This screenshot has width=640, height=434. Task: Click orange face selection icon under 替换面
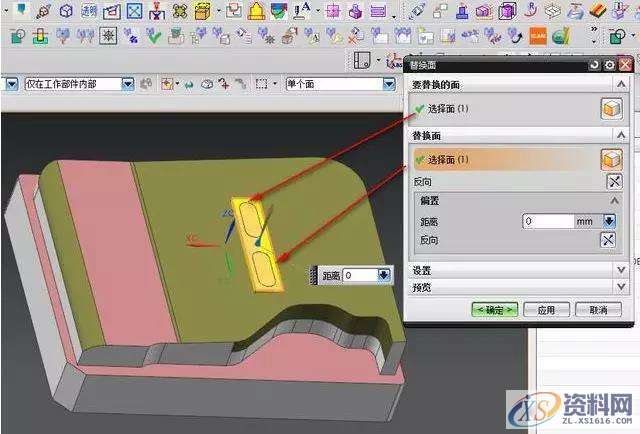point(611,159)
